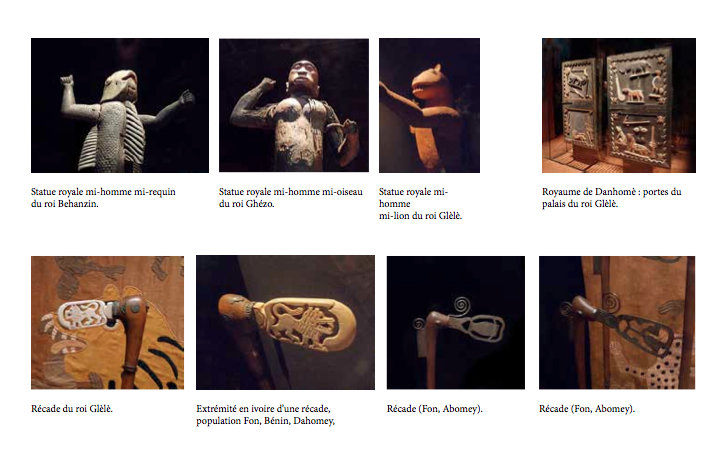Screen dimensions: 725x449
Task: Select the last récade photo with spotted cloth
Action: point(617,323)
